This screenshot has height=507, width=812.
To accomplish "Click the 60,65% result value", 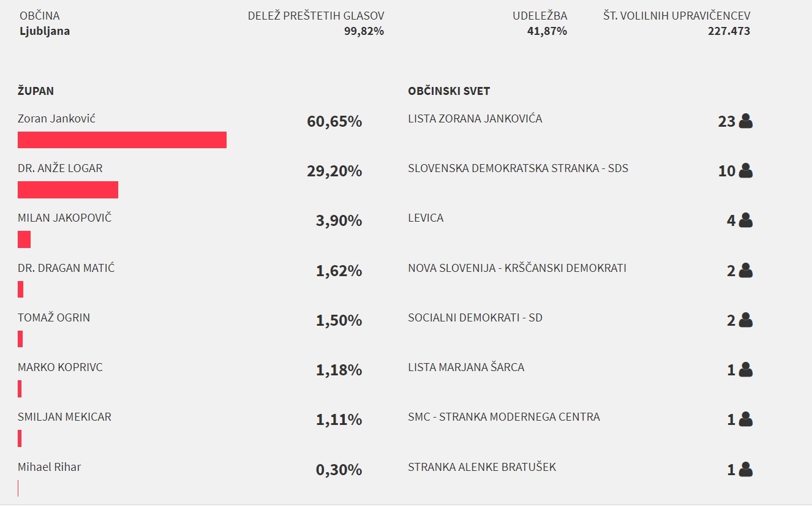I will tap(334, 121).
